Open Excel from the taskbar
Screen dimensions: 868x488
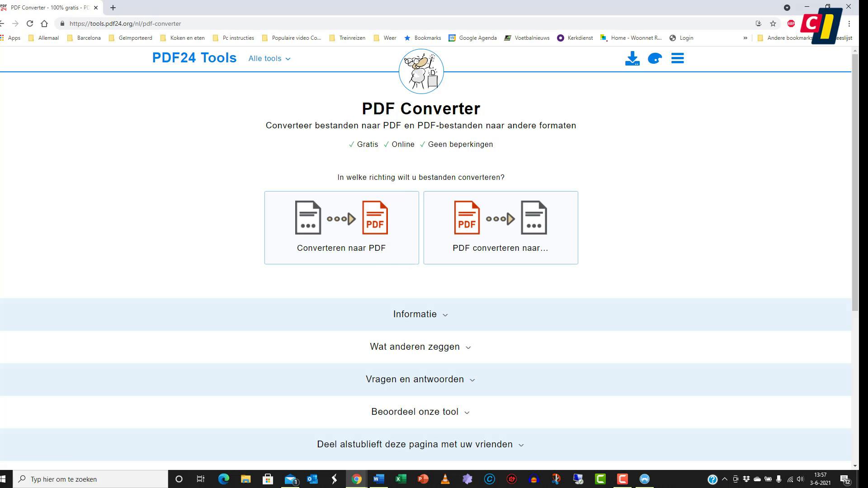click(x=400, y=479)
